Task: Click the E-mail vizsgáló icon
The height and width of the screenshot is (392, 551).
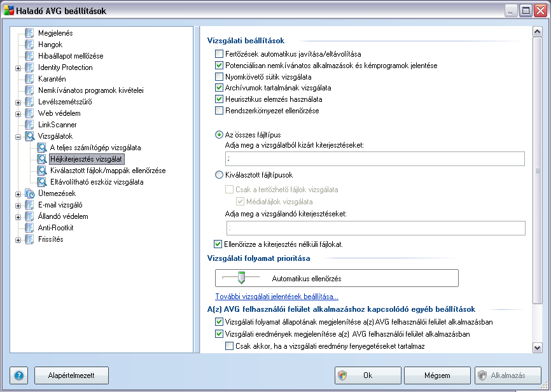Action: [x=29, y=205]
